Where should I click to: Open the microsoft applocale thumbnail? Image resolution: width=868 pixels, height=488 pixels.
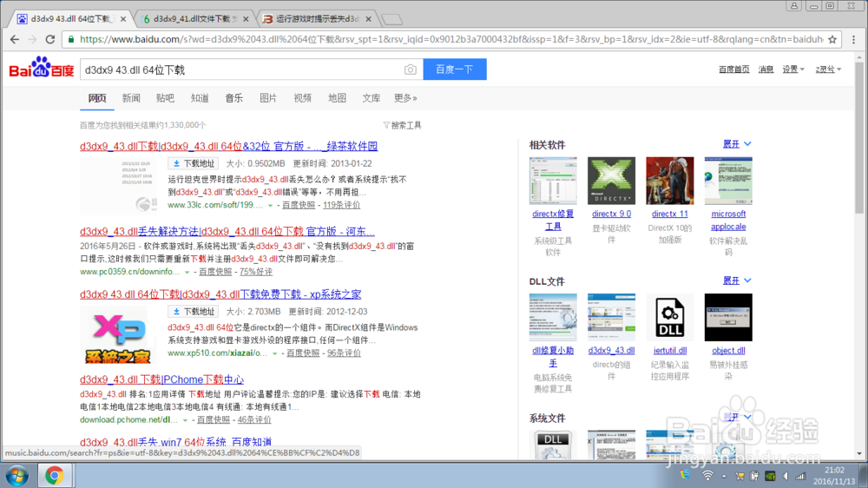pos(728,181)
